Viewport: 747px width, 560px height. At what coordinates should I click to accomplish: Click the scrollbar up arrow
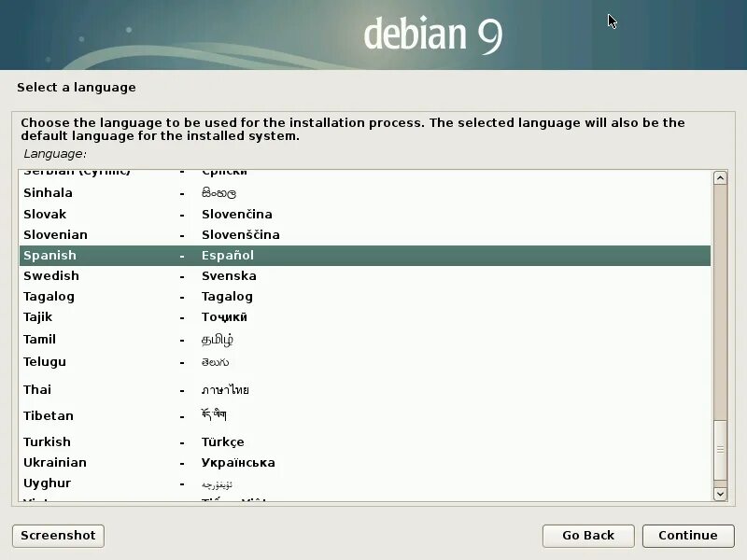[x=720, y=178]
